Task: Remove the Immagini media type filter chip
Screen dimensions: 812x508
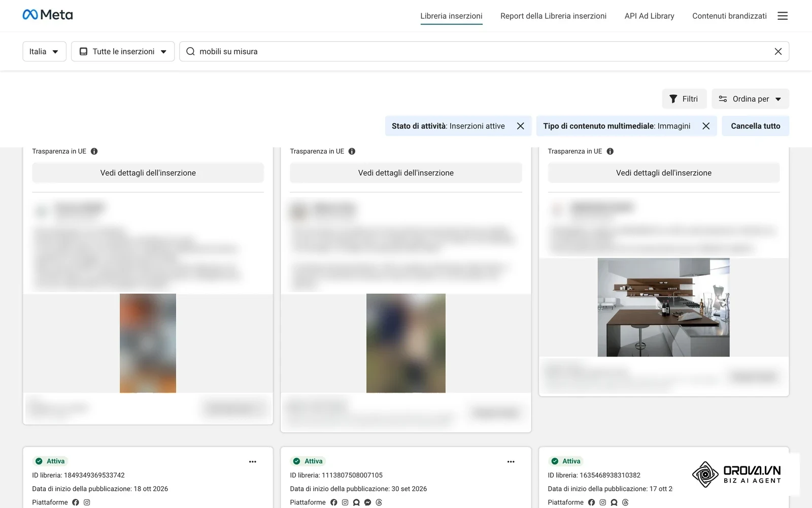Action: (706, 126)
